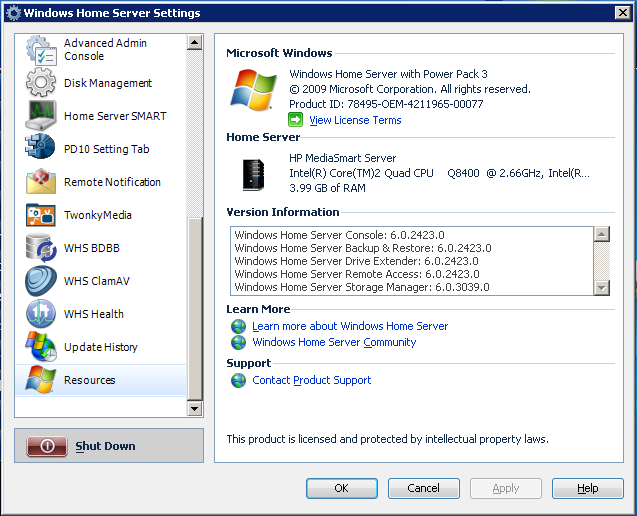Click the settings list scrollbar thumb
Viewport: 637px width, 516px height.
point(195,309)
